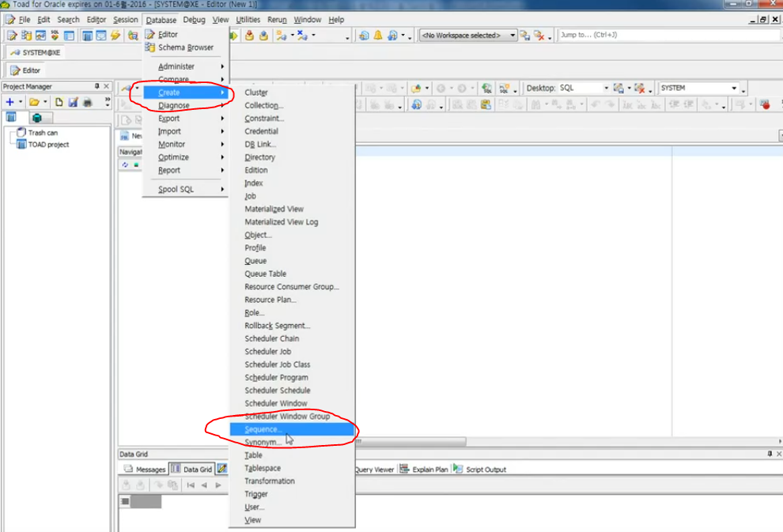Select Trash can in project tree

click(38, 133)
